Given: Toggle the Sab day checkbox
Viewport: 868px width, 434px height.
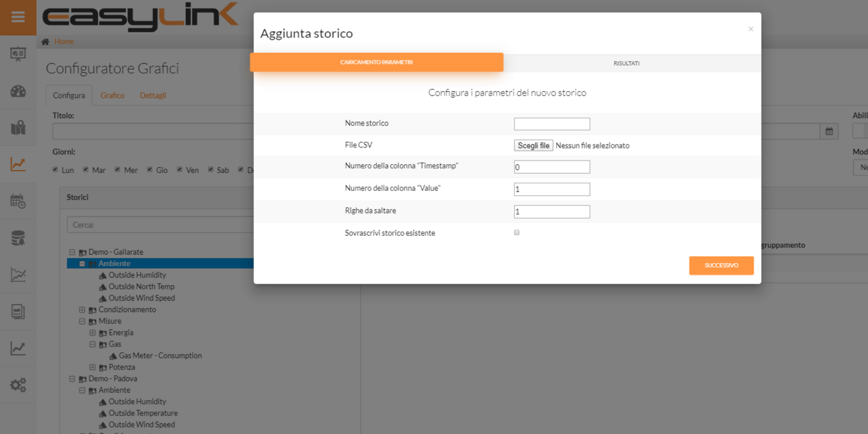Looking at the screenshot, I should coord(210,169).
